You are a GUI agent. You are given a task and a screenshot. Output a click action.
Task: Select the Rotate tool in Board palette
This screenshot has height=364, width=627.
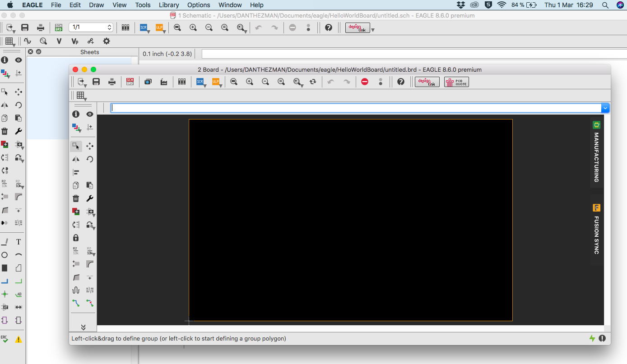[90, 159]
